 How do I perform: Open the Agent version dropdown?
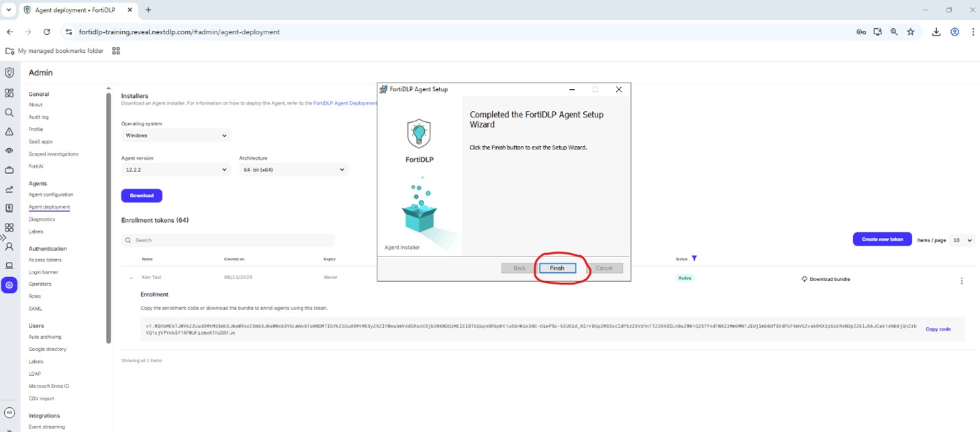[x=176, y=169]
